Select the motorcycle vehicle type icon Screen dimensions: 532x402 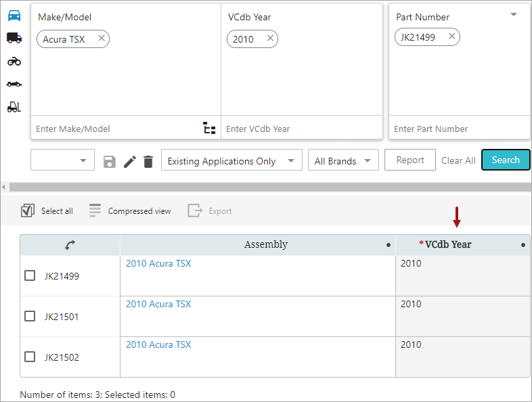[x=14, y=62]
